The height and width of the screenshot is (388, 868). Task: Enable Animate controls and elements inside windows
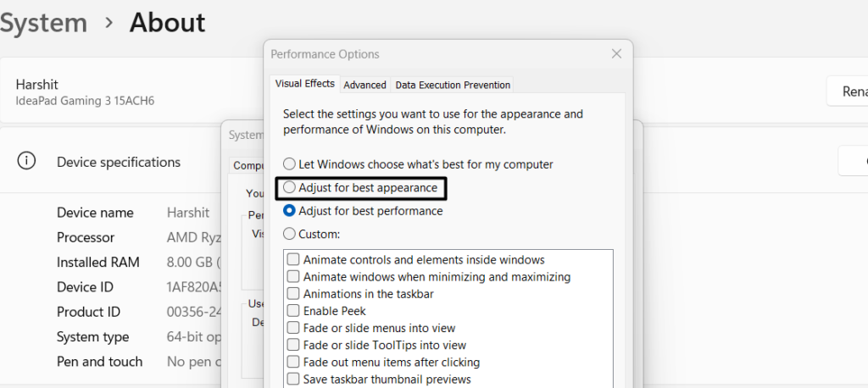pyautogui.click(x=293, y=260)
